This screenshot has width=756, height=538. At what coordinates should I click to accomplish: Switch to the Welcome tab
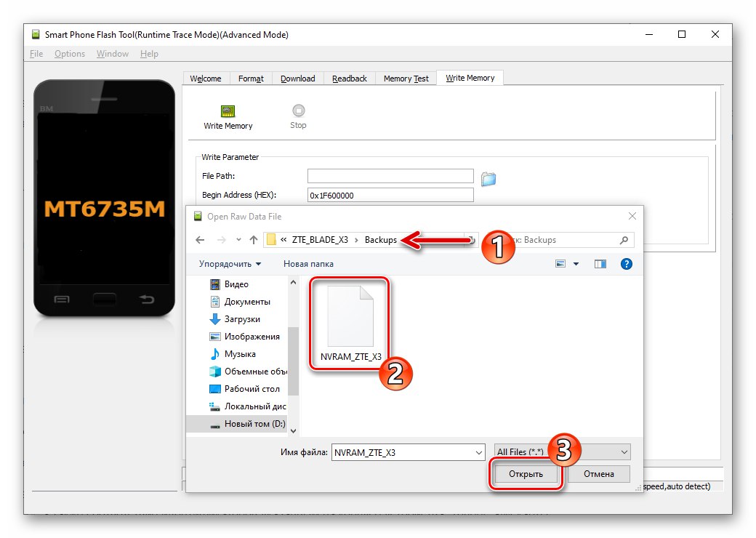click(x=206, y=78)
